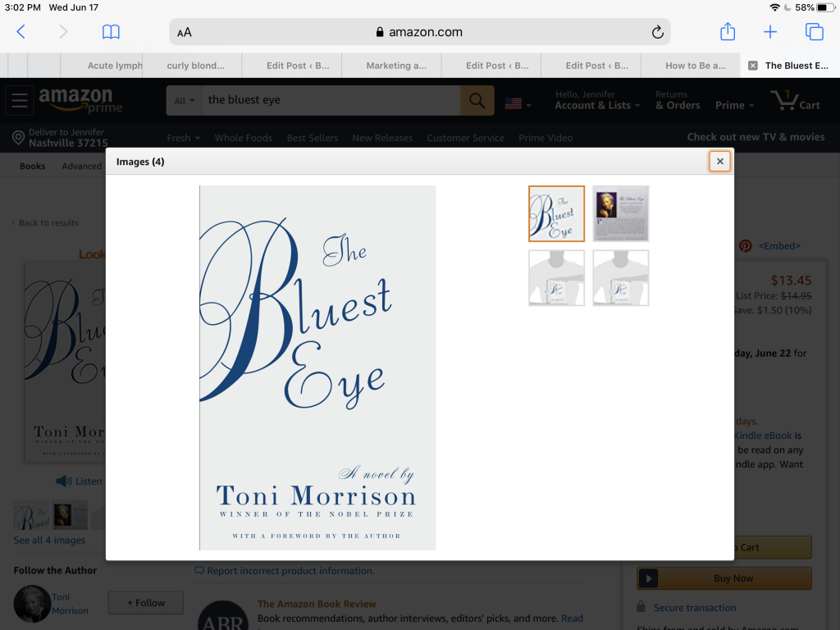The height and width of the screenshot is (630, 840).
Task: Follow Toni Morrison with Follow button
Action: coord(146,603)
